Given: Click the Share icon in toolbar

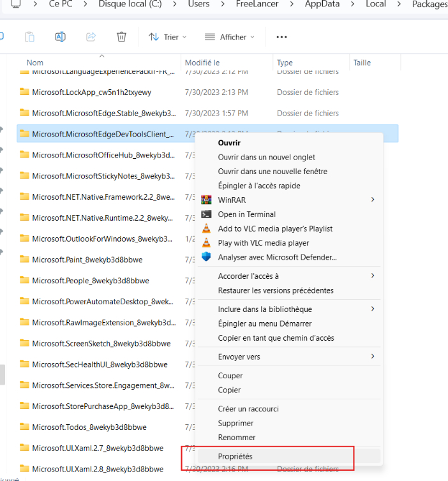Looking at the screenshot, I should (x=91, y=37).
